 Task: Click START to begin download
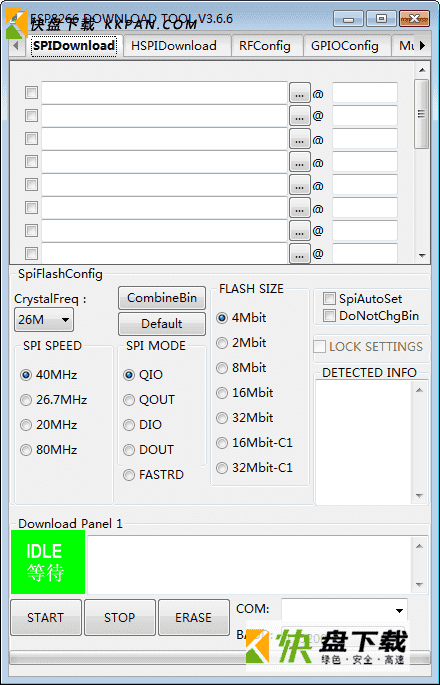click(46, 617)
